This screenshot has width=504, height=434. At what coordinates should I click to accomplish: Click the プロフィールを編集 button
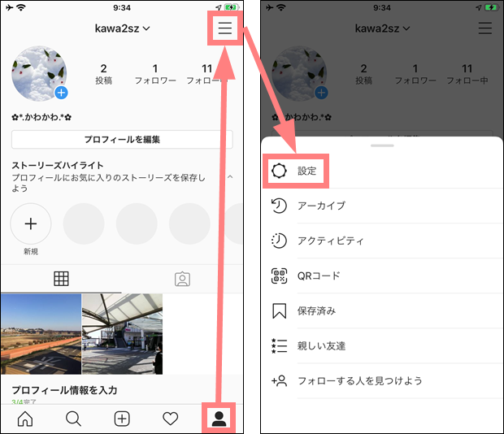122,139
